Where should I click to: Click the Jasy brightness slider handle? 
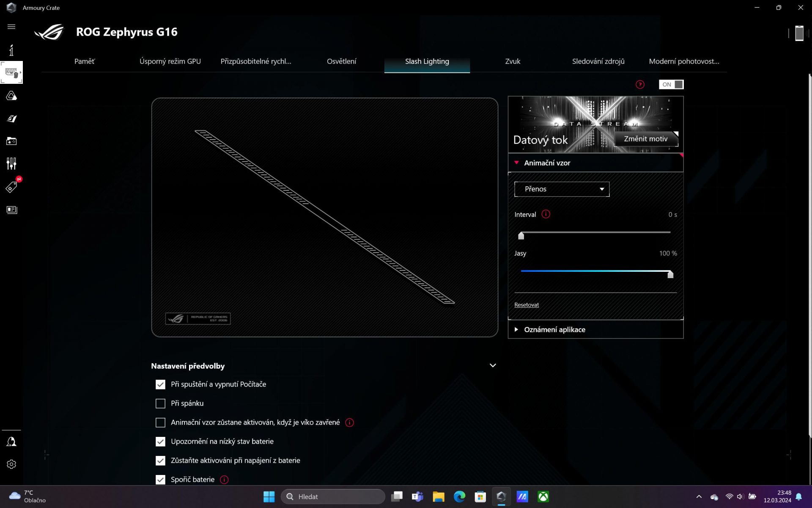pos(670,274)
